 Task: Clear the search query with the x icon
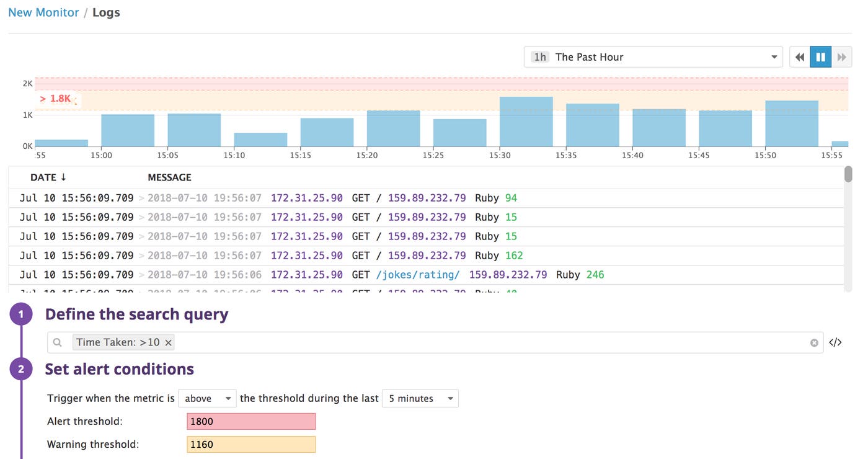[x=814, y=342]
